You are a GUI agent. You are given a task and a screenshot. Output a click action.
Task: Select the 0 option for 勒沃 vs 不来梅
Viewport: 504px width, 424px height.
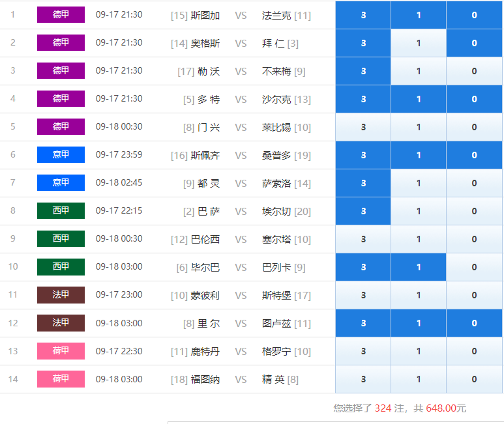[x=474, y=71]
